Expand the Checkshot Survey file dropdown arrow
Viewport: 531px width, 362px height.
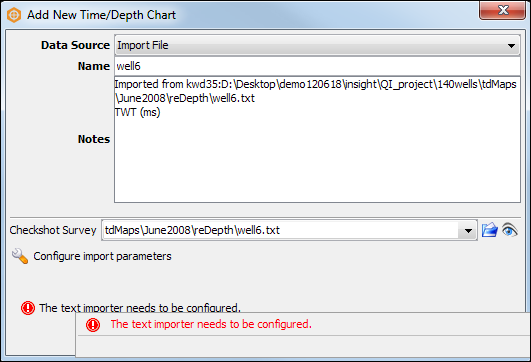pos(468,231)
